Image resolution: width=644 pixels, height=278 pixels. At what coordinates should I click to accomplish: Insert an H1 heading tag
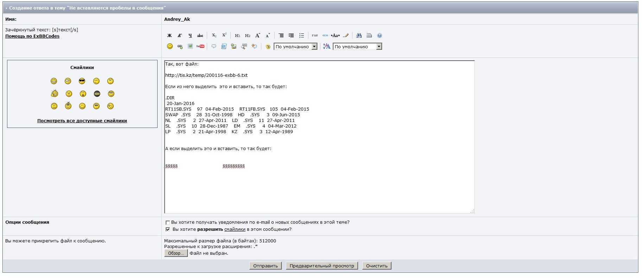[x=237, y=36]
